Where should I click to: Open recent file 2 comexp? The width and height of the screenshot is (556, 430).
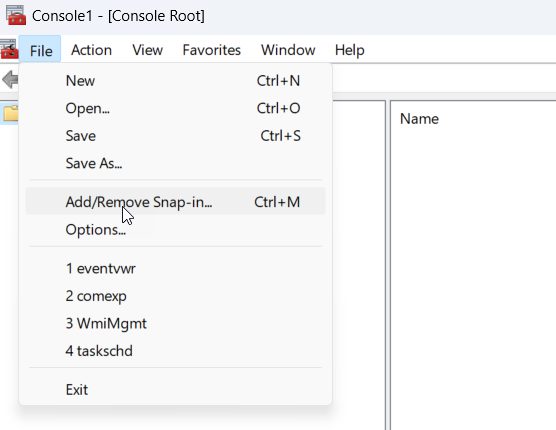point(176,296)
